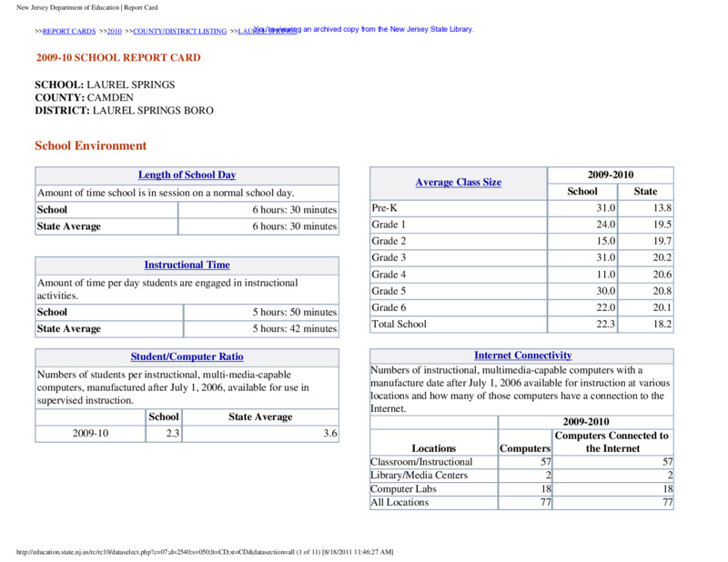Click the Grade 5 school value '30.0'
This screenshot has width=728, height=562.
click(606, 291)
